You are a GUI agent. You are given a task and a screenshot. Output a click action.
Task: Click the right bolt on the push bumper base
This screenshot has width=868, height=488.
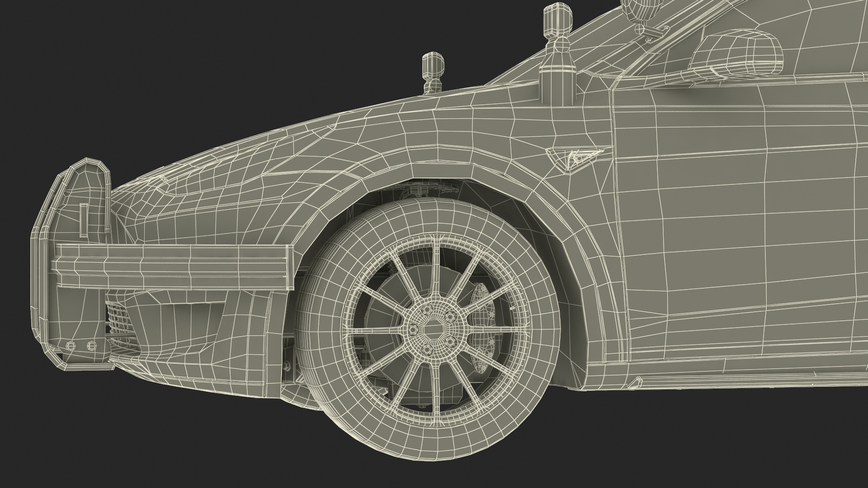(x=91, y=346)
